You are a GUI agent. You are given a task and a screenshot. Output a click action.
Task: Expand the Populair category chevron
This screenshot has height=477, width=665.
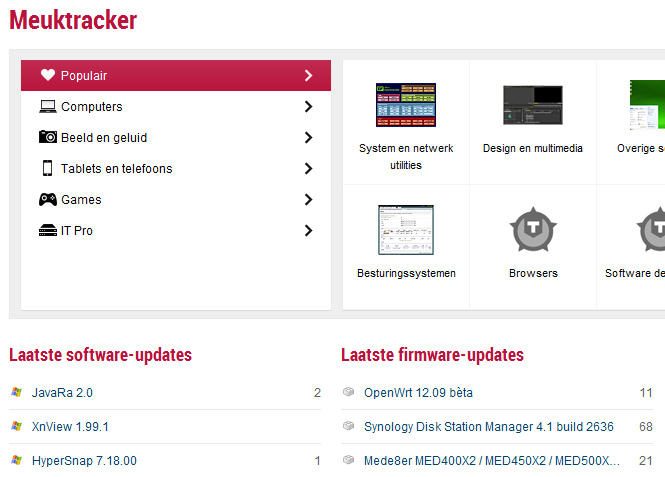[309, 75]
